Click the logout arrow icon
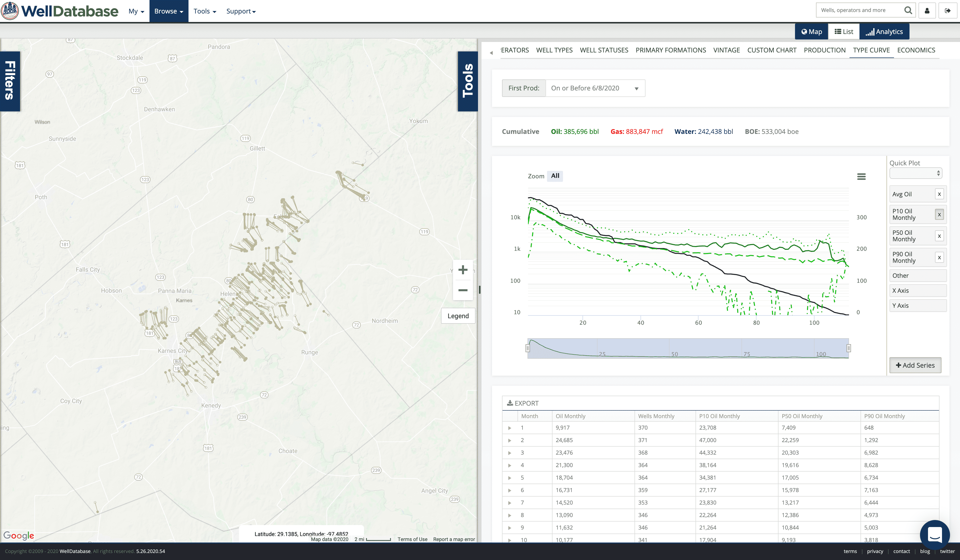 pyautogui.click(x=947, y=11)
